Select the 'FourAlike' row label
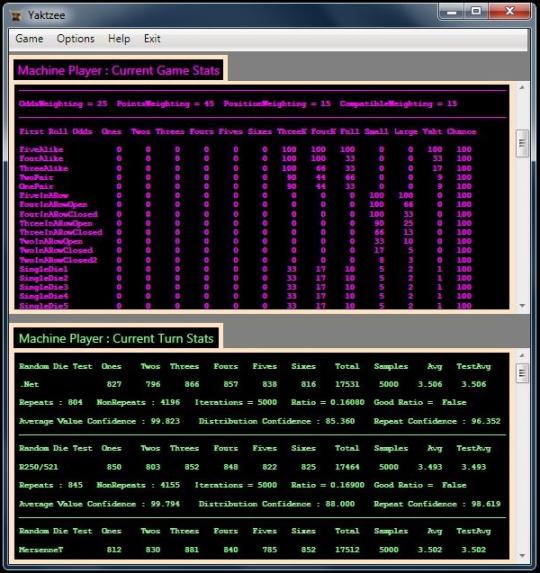This screenshot has width=540, height=573. (x=41, y=158)
